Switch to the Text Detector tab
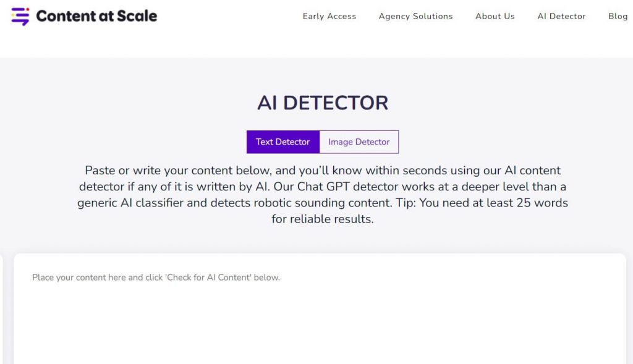 [x=283, y=142]
